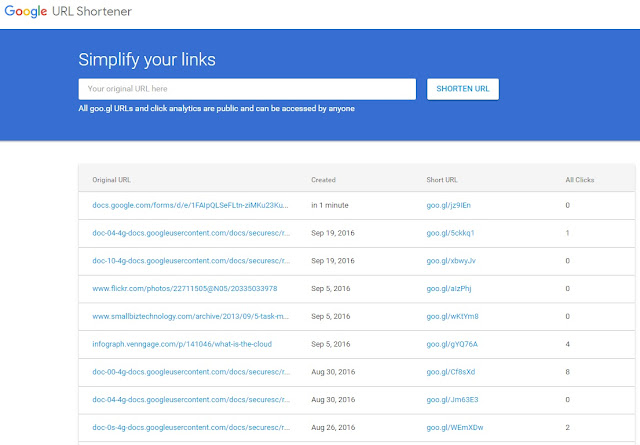
Task: Open the docs.google.com/forms original URL link
Action: 190,205
